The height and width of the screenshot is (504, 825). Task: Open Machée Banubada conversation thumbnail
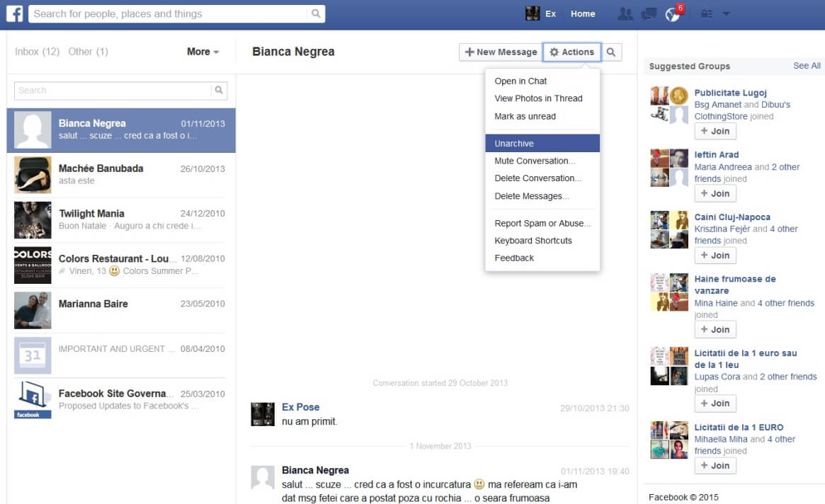33,175
